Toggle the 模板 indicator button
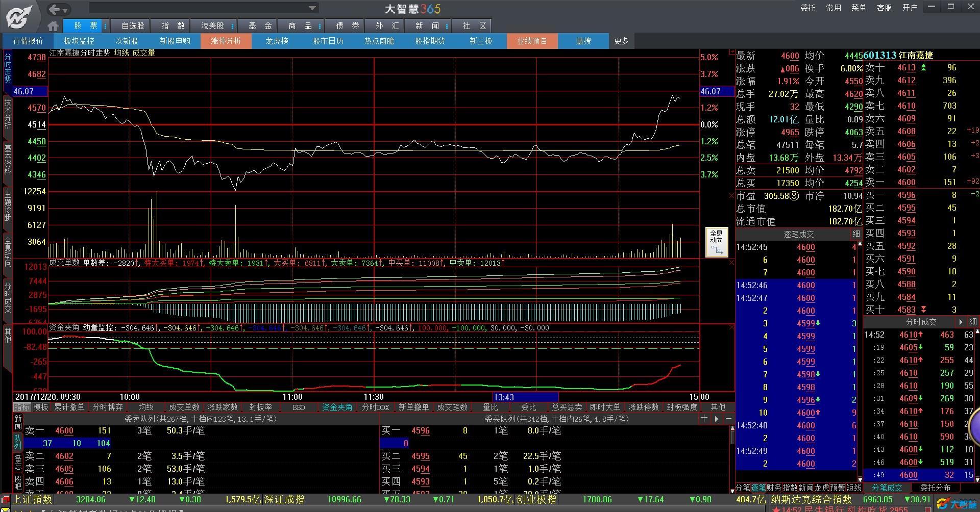980x512 pixels. [x=41, y=407]
